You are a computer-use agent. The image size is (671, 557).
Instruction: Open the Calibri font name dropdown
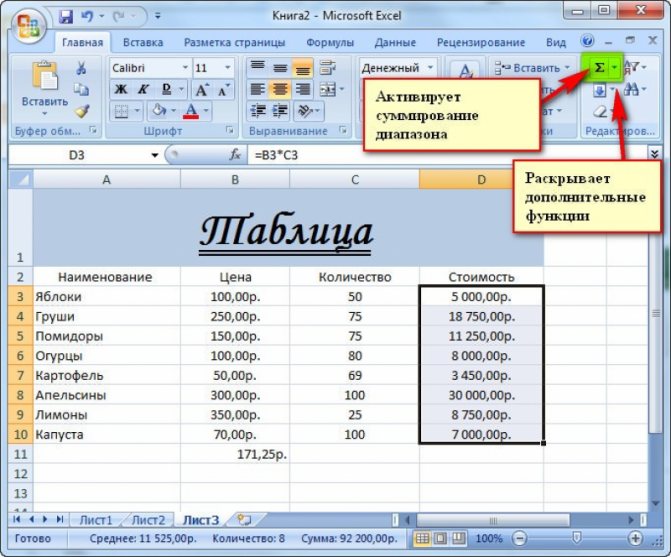coord(185,68)
